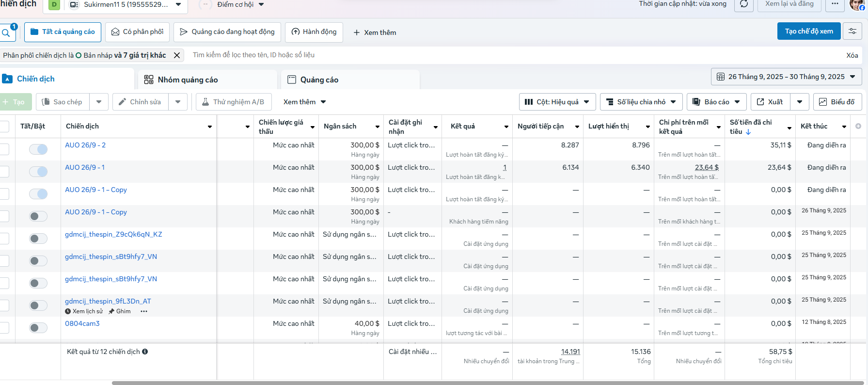Click the Biểu đồ chart button
The height and width of the screenshot is (385, 868).
tap(837, 102)
